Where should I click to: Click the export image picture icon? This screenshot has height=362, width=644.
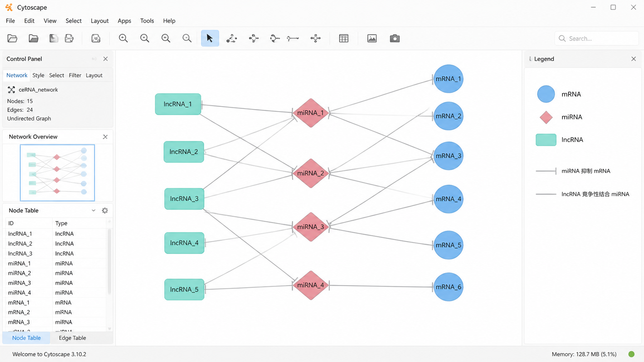(x=372, y=38)
